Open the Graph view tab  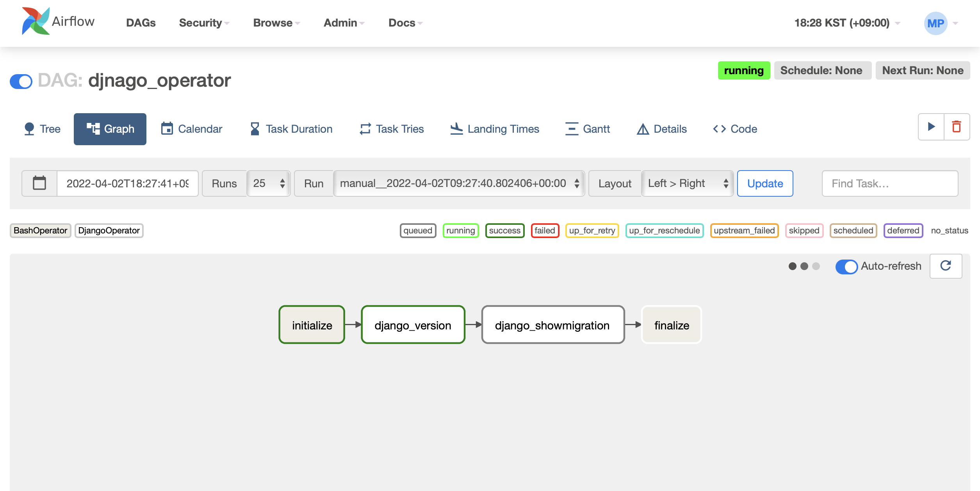[x=110, y=129]
